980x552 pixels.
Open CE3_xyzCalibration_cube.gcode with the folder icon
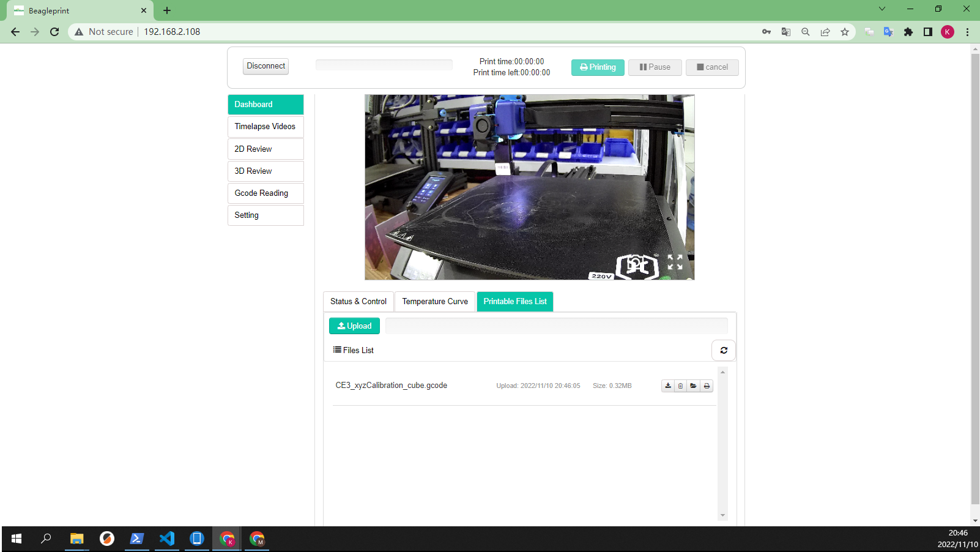coord(694,386)
